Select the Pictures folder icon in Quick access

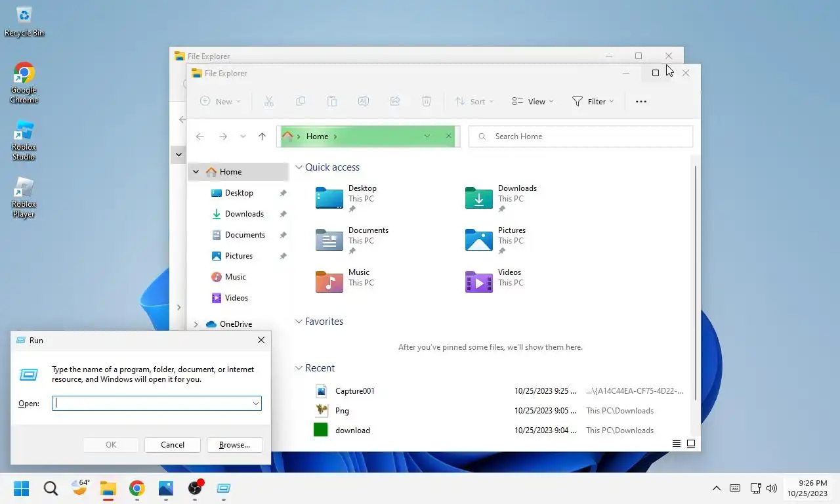pos(479,240)
